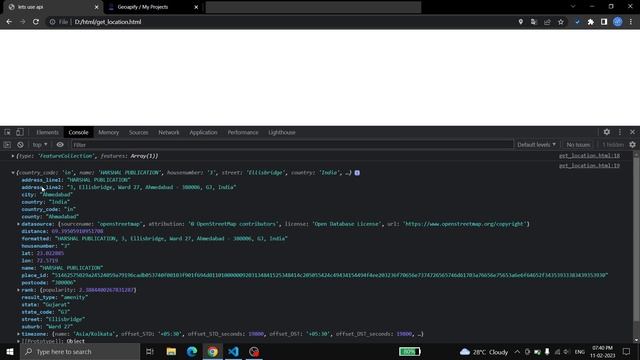The width and height of the screenshot is (640, 360).
Task: Open source link get_location.html:18
Action: click(589, 156)
